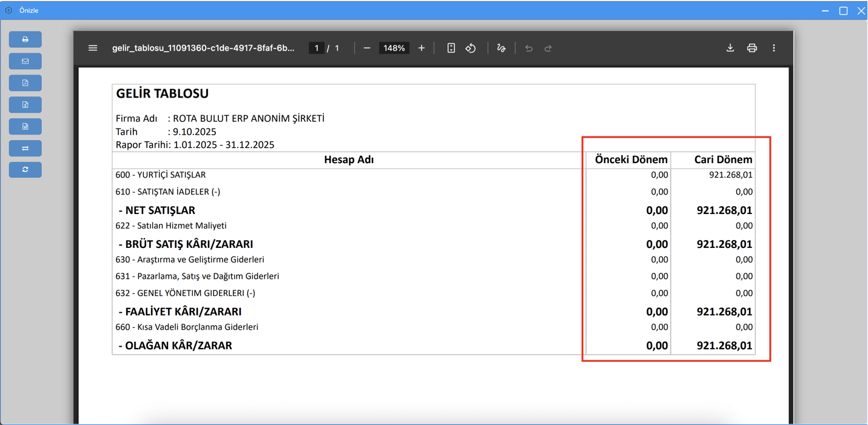Print the PDF from viewer toolbar
This screenshot has width=868, height=425.
[752, 48]
